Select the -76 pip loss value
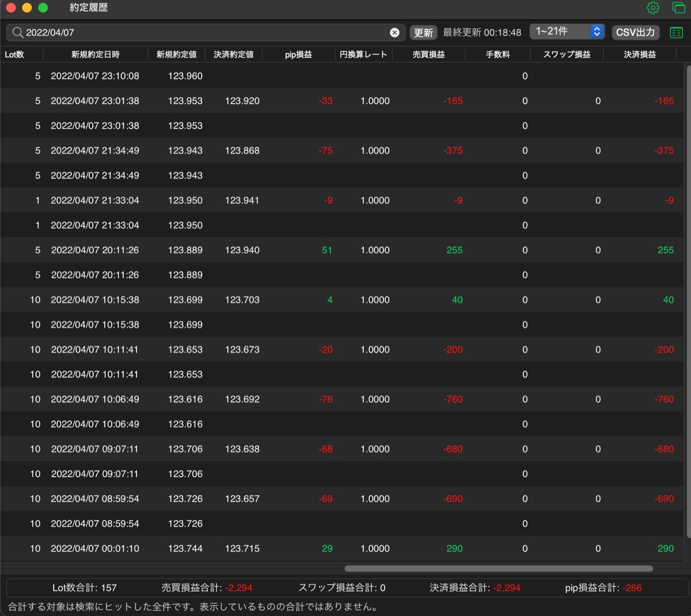The image size is (691, 616). click(x=326, y=400)
